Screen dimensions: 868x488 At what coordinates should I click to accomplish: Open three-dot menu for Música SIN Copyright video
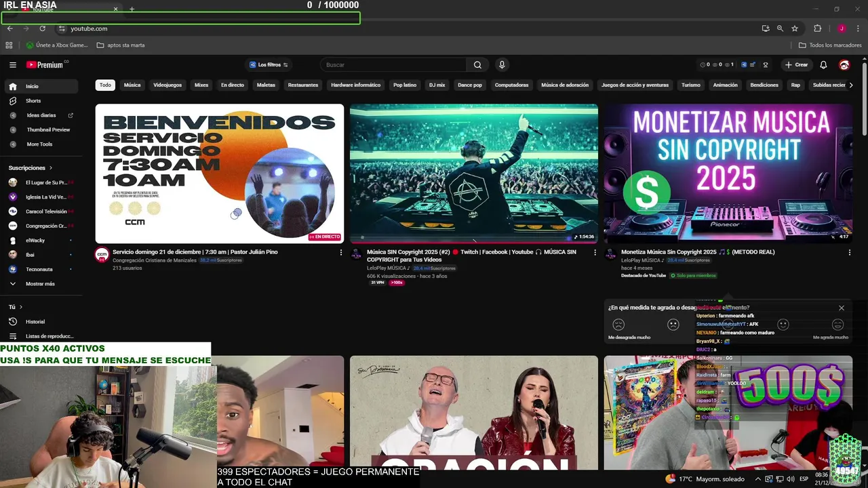[595, 252]
